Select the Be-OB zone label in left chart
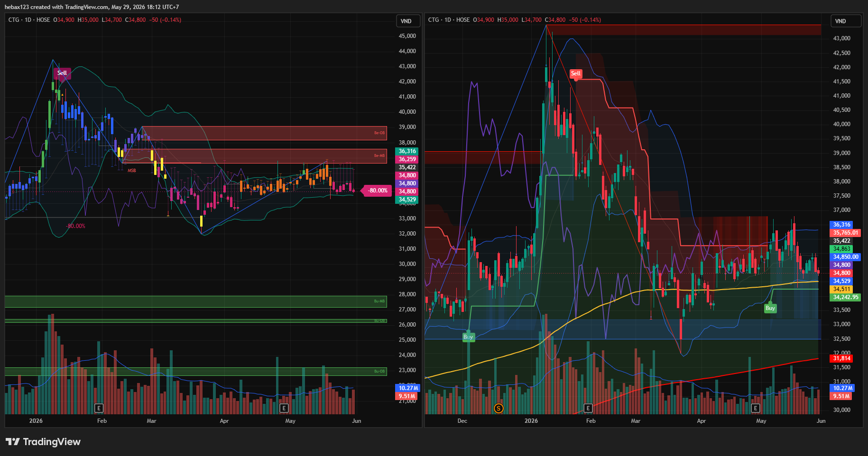The image size is (868, 456). pos(379,133)
